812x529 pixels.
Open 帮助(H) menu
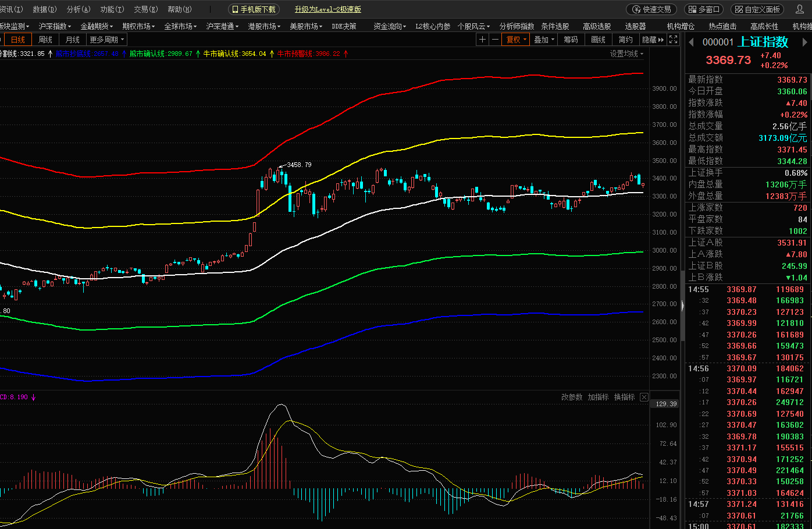point(180,9)
